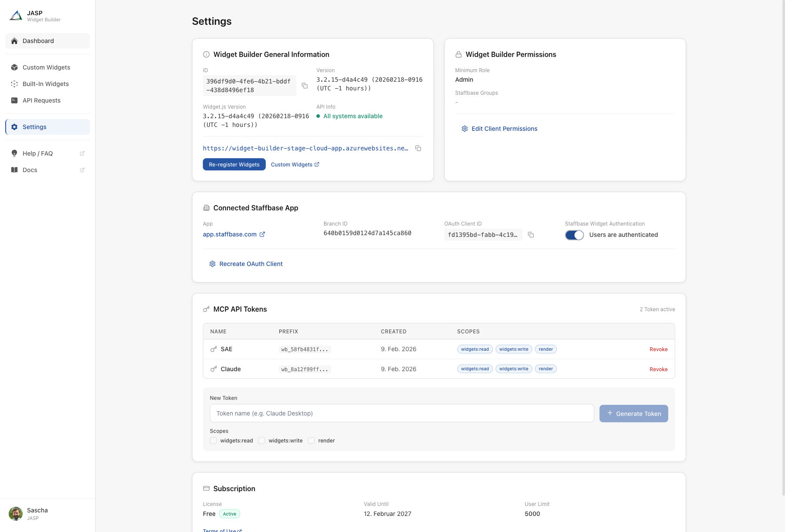This screenshot has width=785, height=532.
Task: Click the token name input field
Action: (402, 413)
